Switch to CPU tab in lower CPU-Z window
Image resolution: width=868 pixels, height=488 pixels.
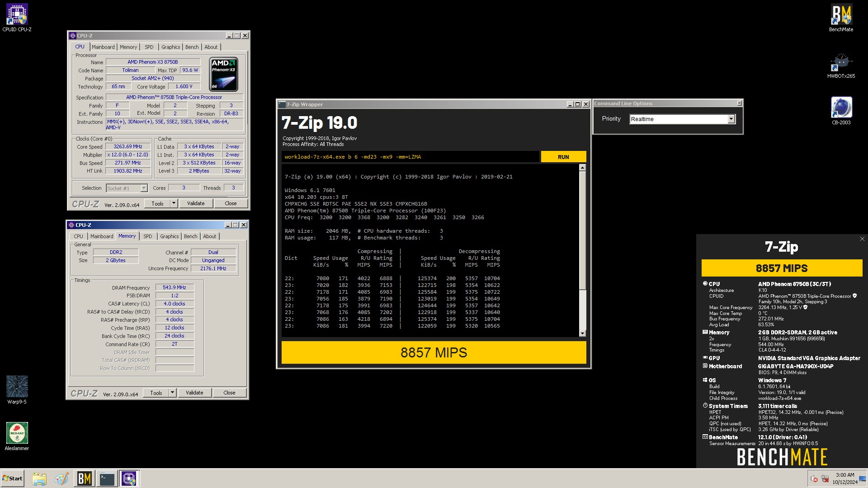click(x=79, y=236)
